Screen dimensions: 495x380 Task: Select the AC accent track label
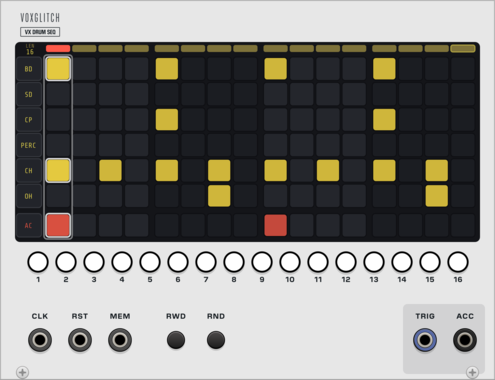(x=29, y=225)
